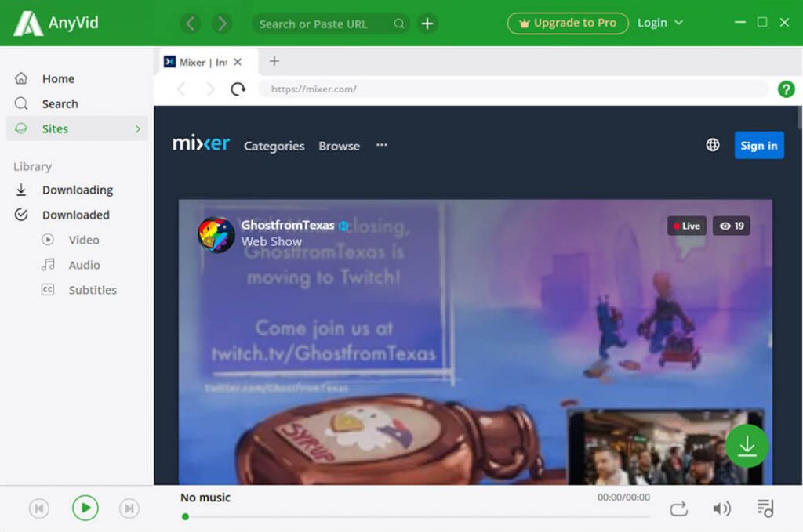Show downloaded Audio items
The image size is (803, 532).
(71, 265)
